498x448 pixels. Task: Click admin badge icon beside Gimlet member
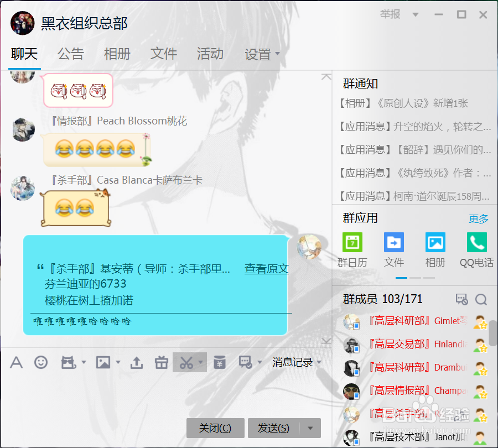(480, 322)
